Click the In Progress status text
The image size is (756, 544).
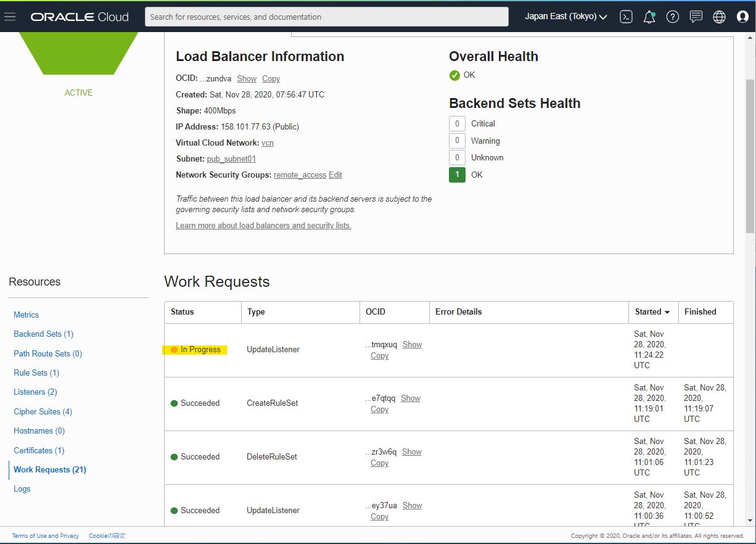coord(200,349)
